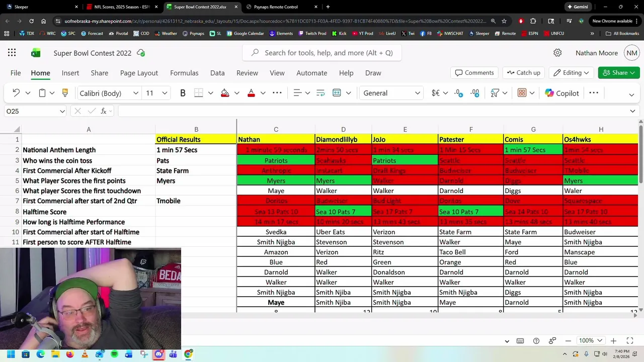The image size is (644, 362).
Task: Switch to the Automate tab
Action: 312,73
